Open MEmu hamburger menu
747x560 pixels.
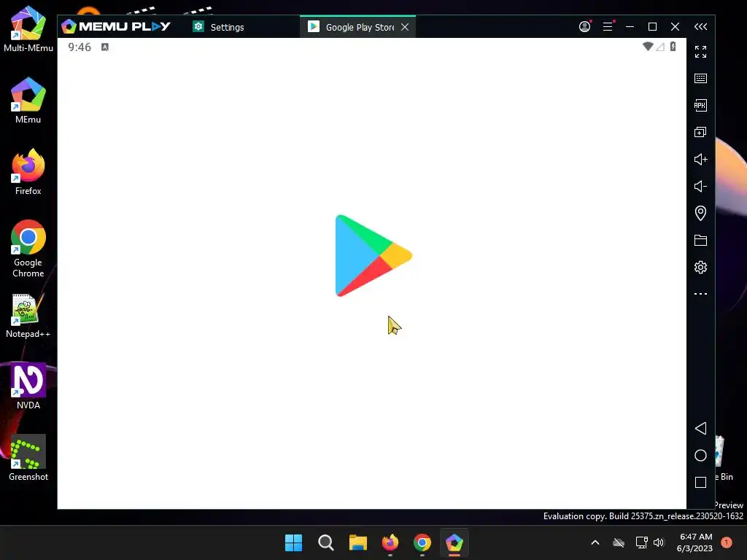pyautogui.click(x=608, y=27)
